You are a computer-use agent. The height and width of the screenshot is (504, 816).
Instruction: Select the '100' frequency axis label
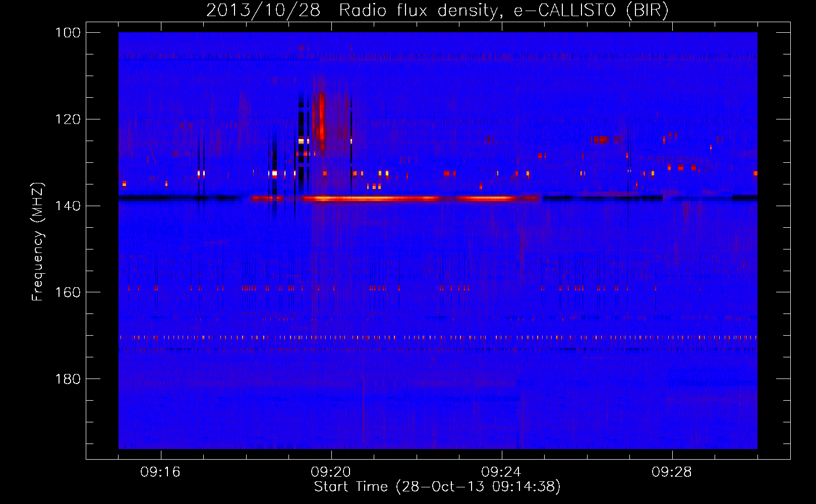point(68,33)
